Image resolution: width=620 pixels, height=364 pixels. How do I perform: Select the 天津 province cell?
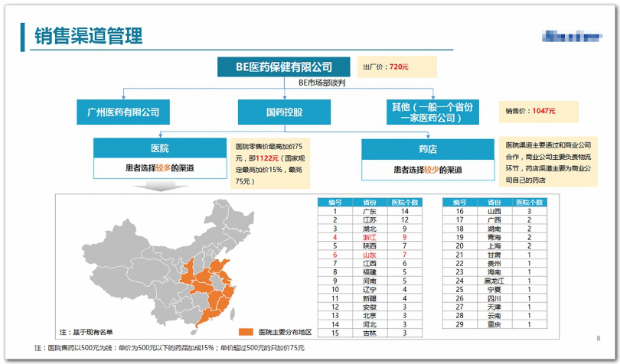[494, 307]
